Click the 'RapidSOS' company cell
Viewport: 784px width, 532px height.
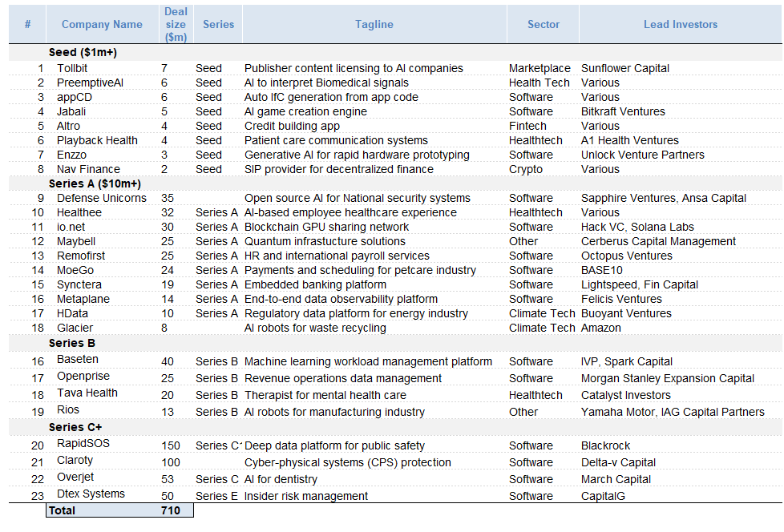tap(83, 444)
